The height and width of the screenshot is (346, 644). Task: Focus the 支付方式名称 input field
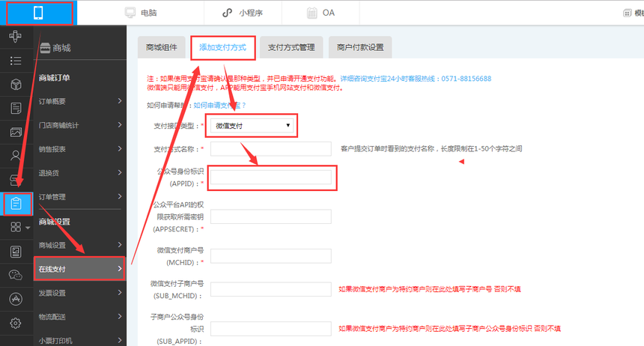(x=270, y=149)
